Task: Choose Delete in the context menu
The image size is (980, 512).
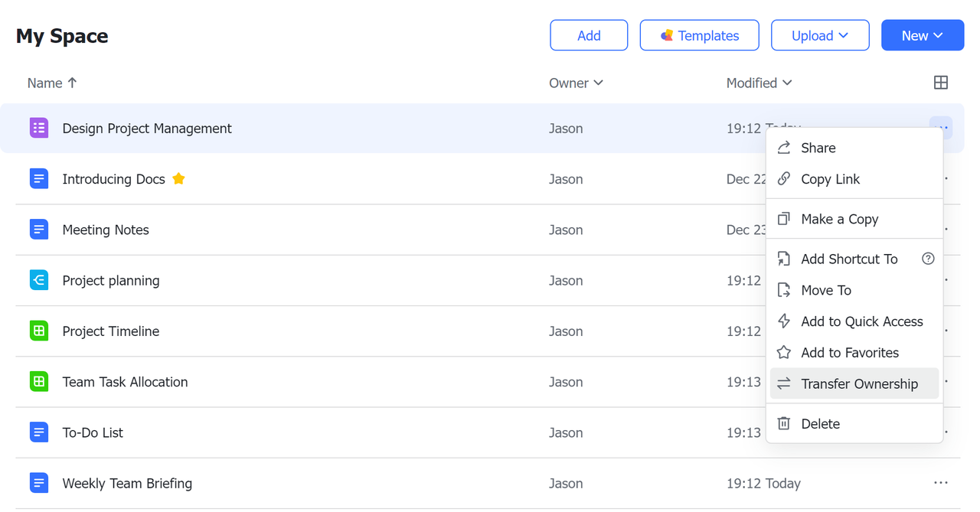Action: (x=820, y=424)
